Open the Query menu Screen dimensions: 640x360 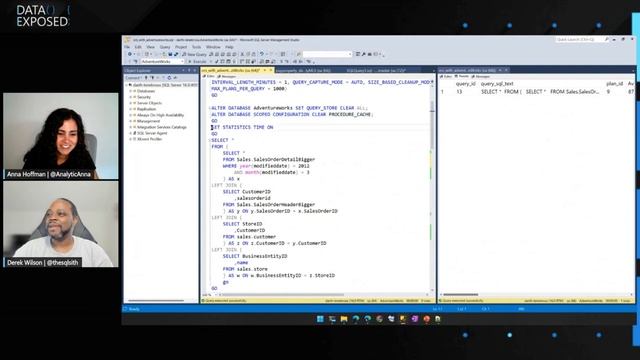pyautogui.click(x=165, y=47)
